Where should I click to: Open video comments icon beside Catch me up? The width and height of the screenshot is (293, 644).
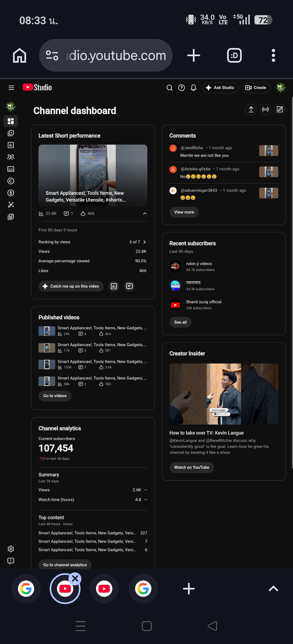pos(129,286)
